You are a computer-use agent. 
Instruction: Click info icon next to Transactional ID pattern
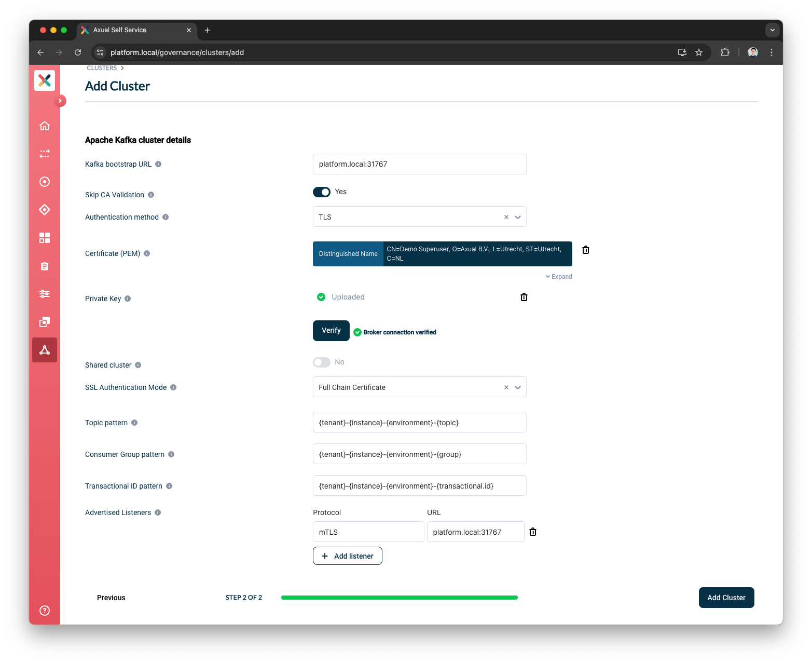(169, 486)
